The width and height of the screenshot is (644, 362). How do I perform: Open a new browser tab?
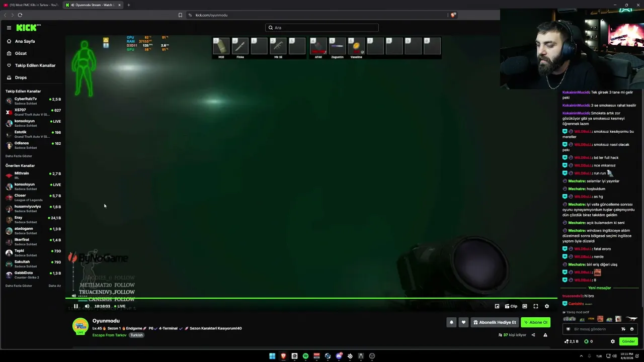point(128,5)
